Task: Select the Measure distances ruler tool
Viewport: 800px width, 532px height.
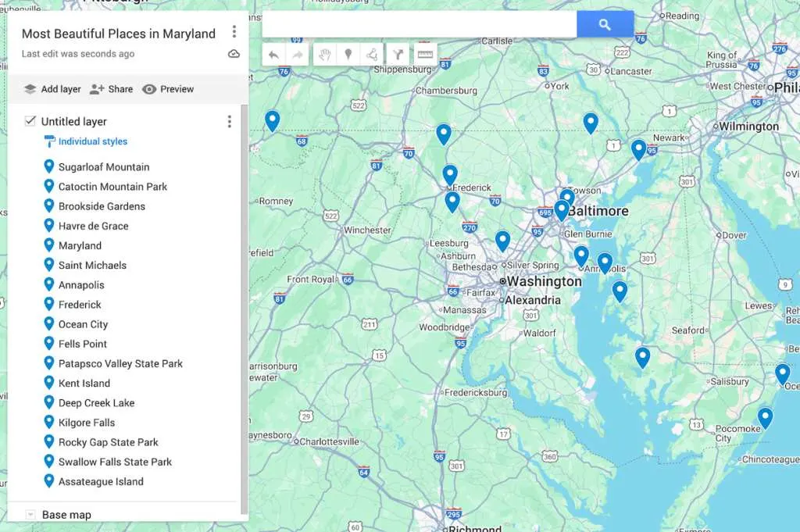Action: pyautogui.click(x=424, y=54)
